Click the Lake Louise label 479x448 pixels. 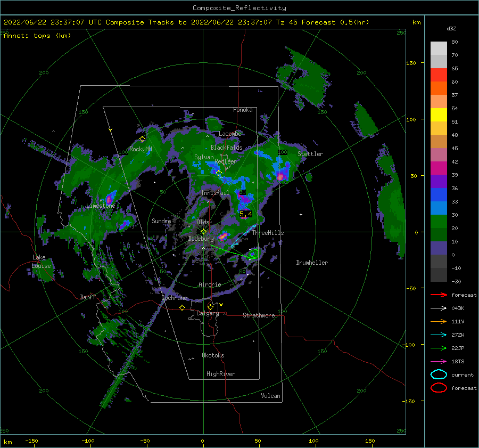tap(41, 262)
